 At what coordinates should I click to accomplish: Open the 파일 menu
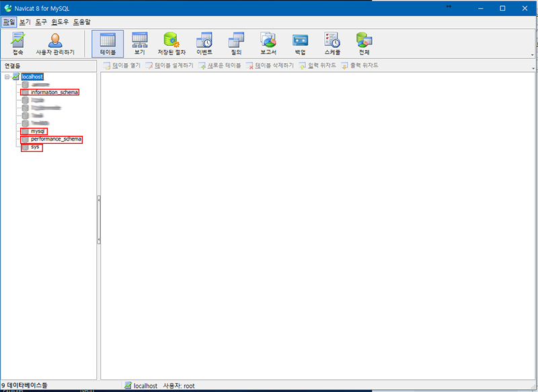pyautogui.click(x=9, y=22)
